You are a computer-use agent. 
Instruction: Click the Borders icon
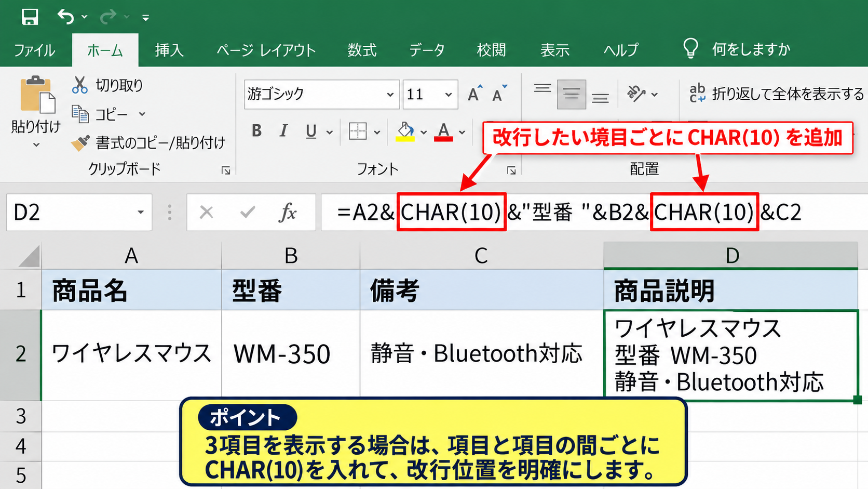pos(358,131)
